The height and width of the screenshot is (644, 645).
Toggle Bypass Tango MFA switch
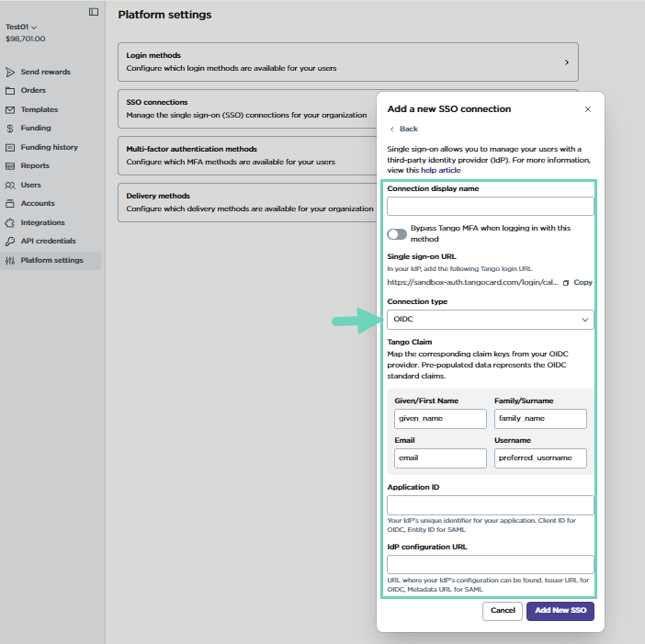(x=397, y=234)
